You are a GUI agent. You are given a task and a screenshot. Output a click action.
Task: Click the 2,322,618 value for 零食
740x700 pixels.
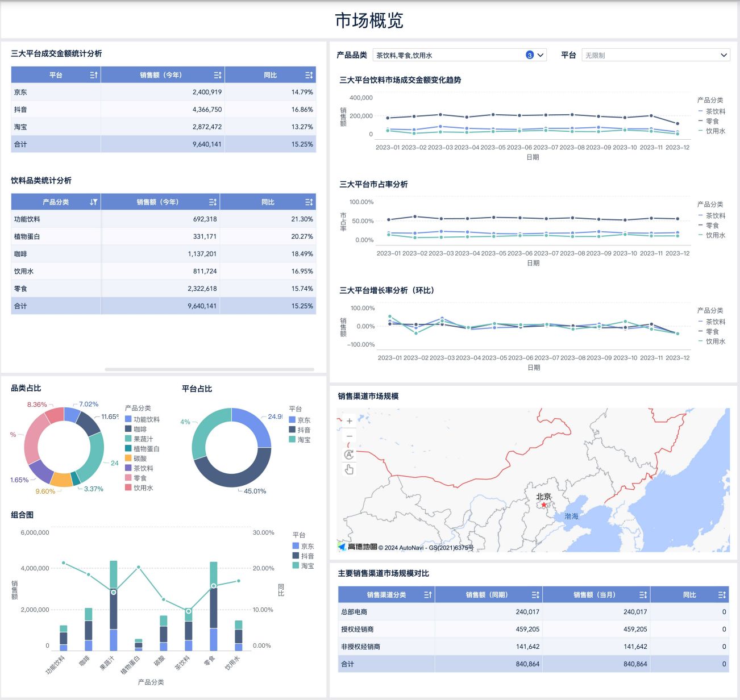(202, 289)
